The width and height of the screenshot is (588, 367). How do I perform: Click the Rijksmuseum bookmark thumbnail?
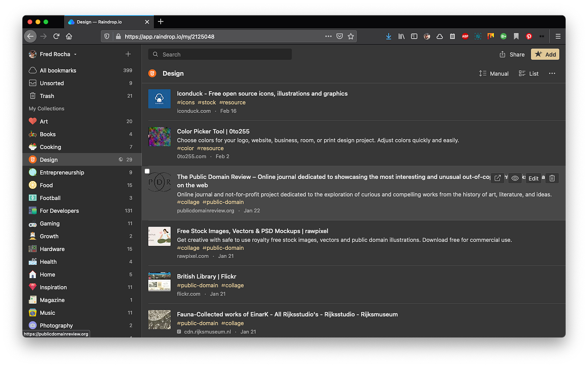coord(160,320)
